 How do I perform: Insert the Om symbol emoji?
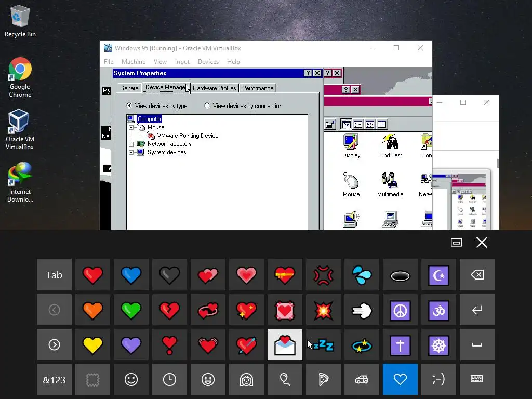point(438,310)
